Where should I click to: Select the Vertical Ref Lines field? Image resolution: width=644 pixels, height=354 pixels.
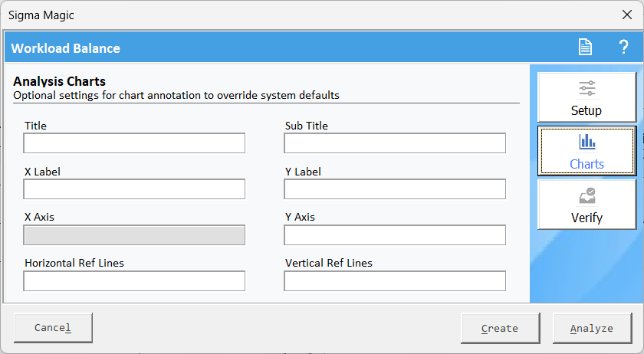[395, 281]
